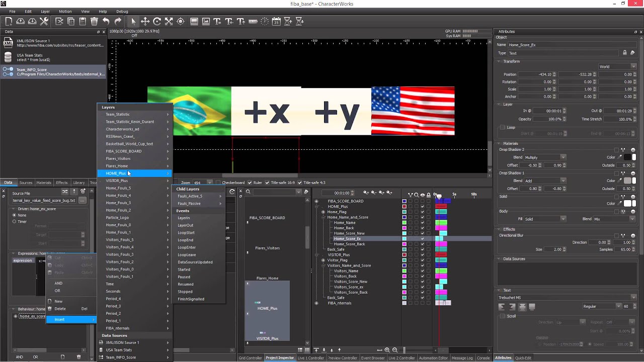
Task: Enable the Loop checkbox under Layer
Action: pos(502,128)
